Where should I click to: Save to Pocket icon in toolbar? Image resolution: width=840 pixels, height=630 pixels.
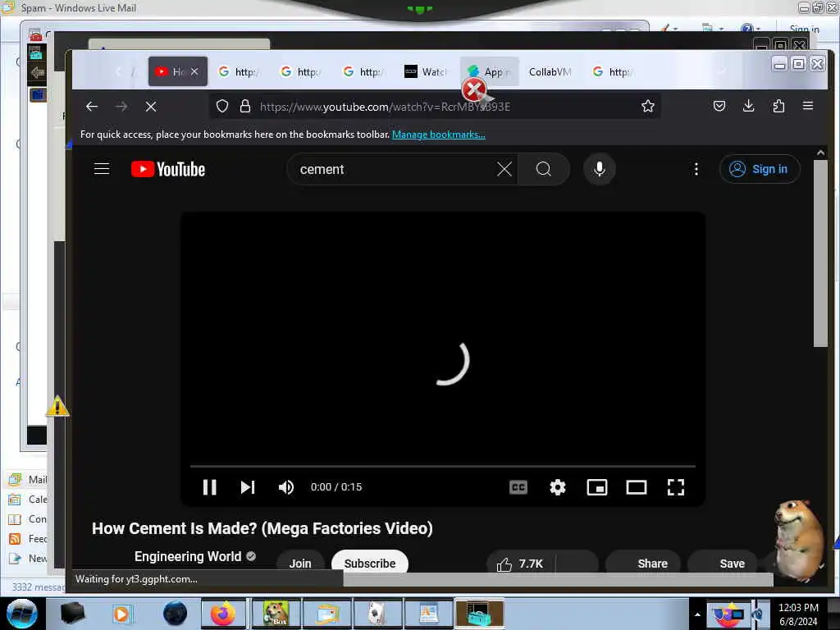pyautogui.click(x=719, y=106)
